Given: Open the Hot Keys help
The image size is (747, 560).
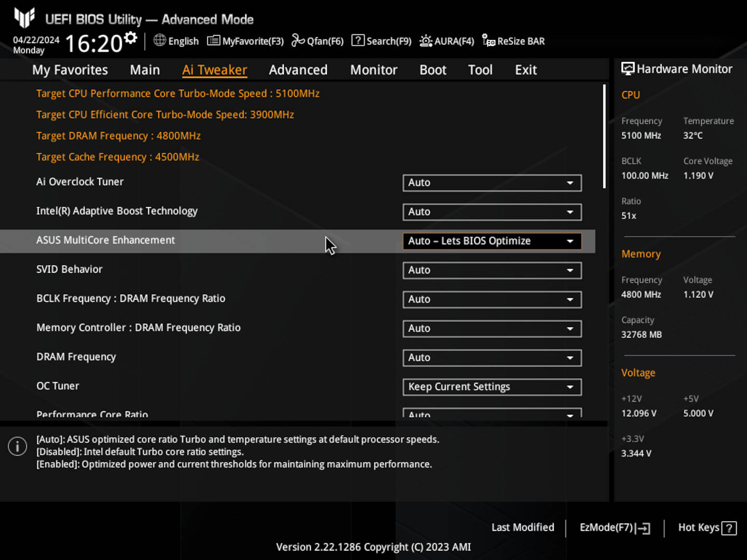Looking at the screenshot, I should (x=707, y=528).
